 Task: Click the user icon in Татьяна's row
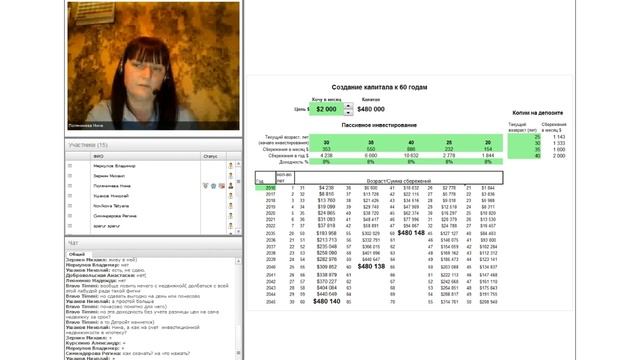[231, 206]
